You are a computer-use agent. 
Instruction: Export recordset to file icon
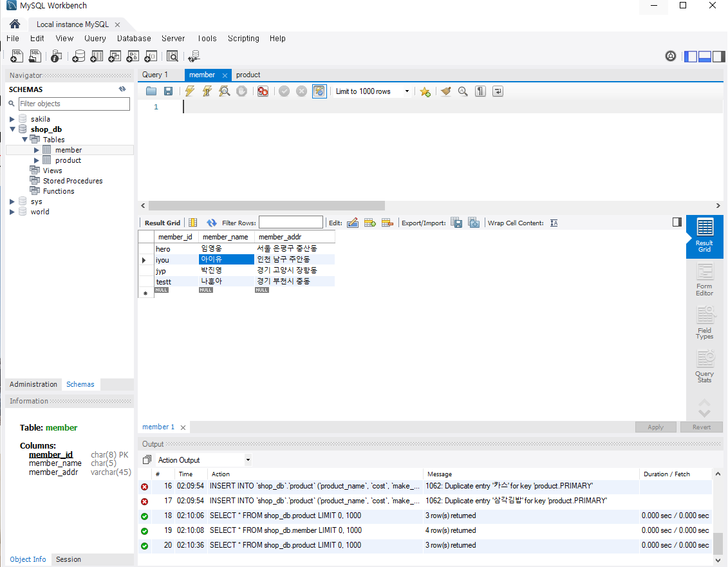[456, 223]
